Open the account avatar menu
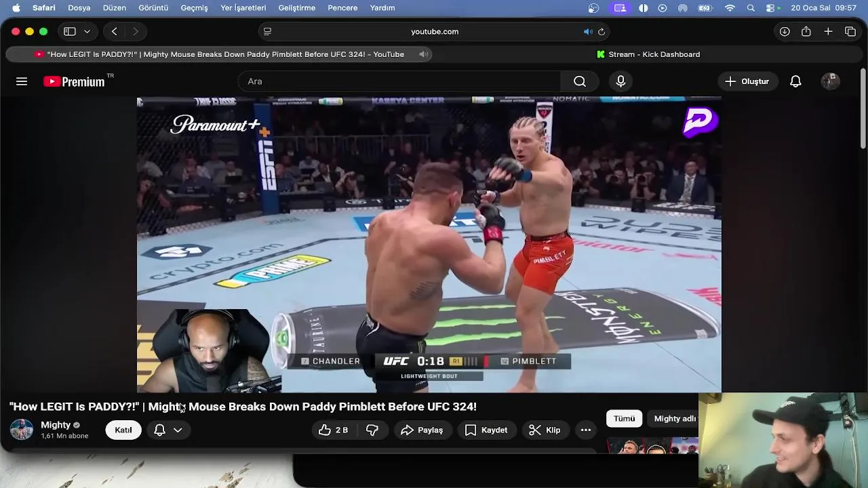Viewport: 868px width, 488px height. coord(831,81)
